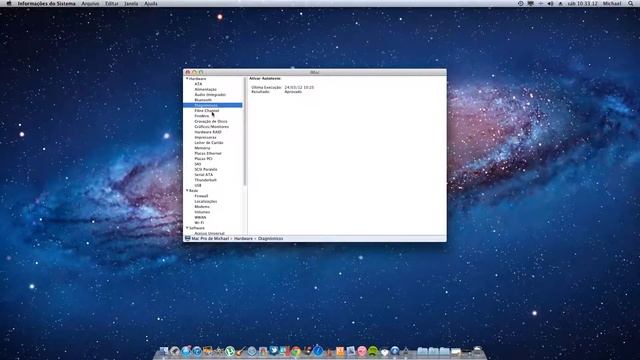Launch uTorrent from the dock
Screen dimensions: 640x360
[x=230, y=351]
